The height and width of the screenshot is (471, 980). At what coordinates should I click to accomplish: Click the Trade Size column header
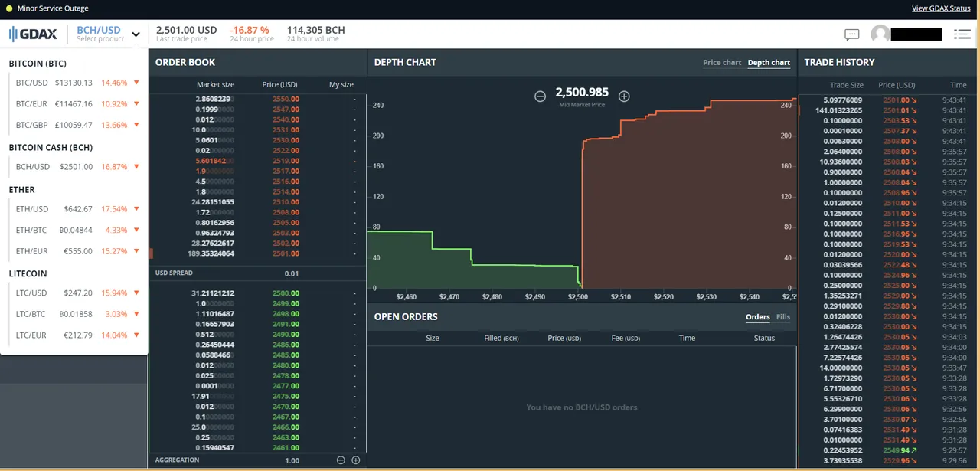(x=847, y=86)
